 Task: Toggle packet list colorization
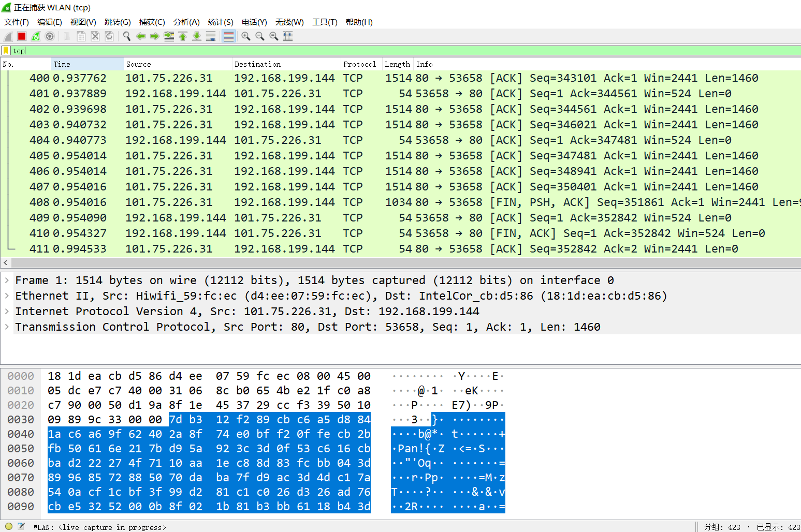click(x=228, y=36)
